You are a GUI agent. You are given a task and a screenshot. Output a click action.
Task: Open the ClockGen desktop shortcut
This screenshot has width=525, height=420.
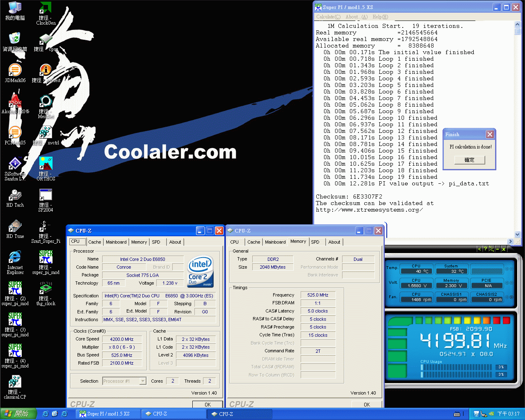(x=46, y=13)
